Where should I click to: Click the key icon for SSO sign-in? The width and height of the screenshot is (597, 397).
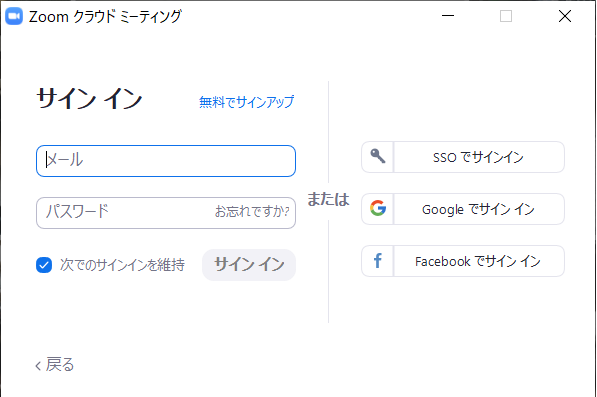tap(378, 156)
